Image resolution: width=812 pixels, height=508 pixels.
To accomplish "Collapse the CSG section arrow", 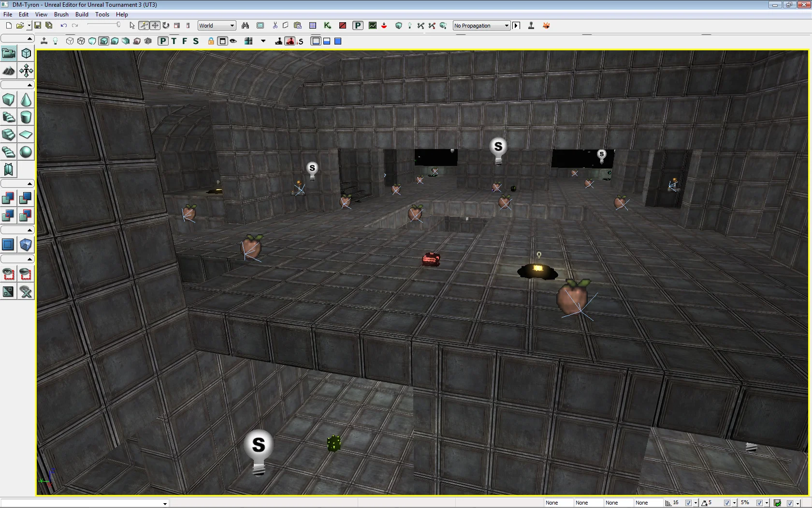I will (x=29, y=184).
